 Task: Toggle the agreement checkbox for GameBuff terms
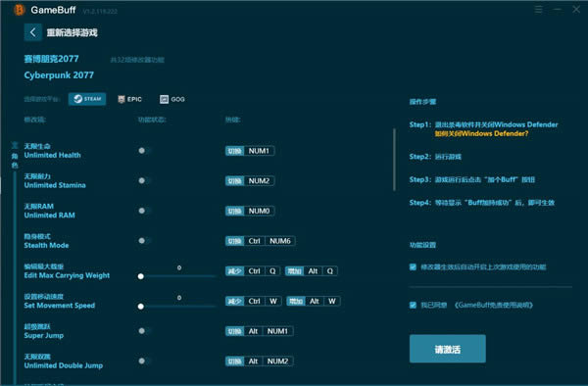point(413,305)
